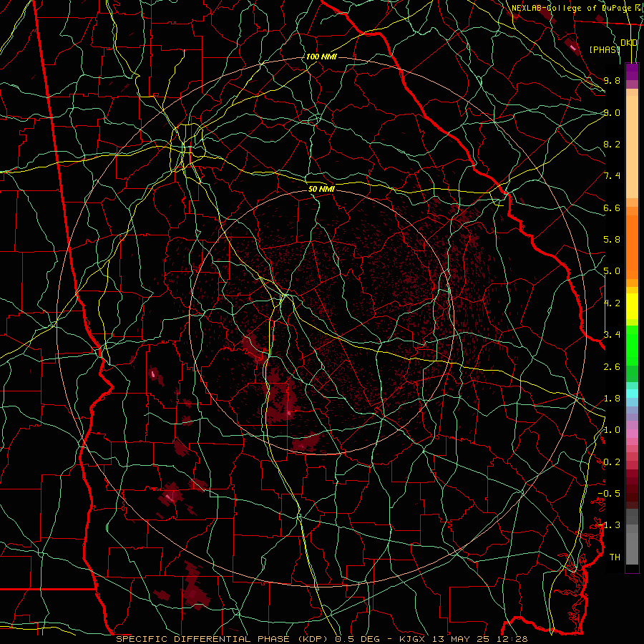Click the 5.0 legend value
Screen dimensions: 644x644
click(x=612, y=271)
